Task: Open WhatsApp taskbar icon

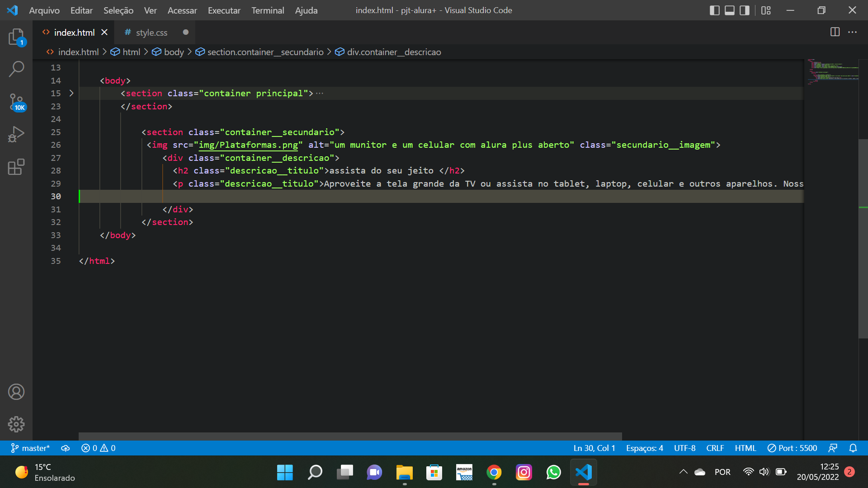Action: (x=553, y=472)
